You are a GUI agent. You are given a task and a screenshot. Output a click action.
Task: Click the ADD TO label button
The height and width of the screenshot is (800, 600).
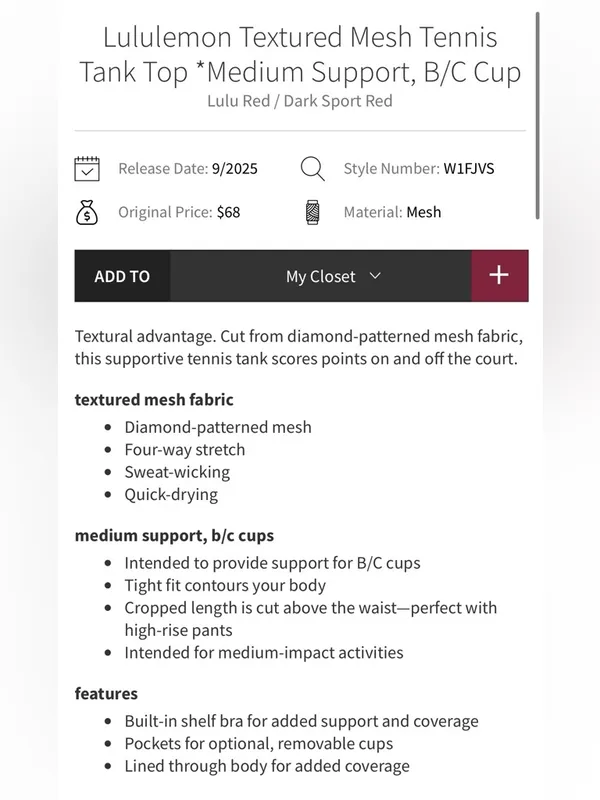(x=122, y=276)
